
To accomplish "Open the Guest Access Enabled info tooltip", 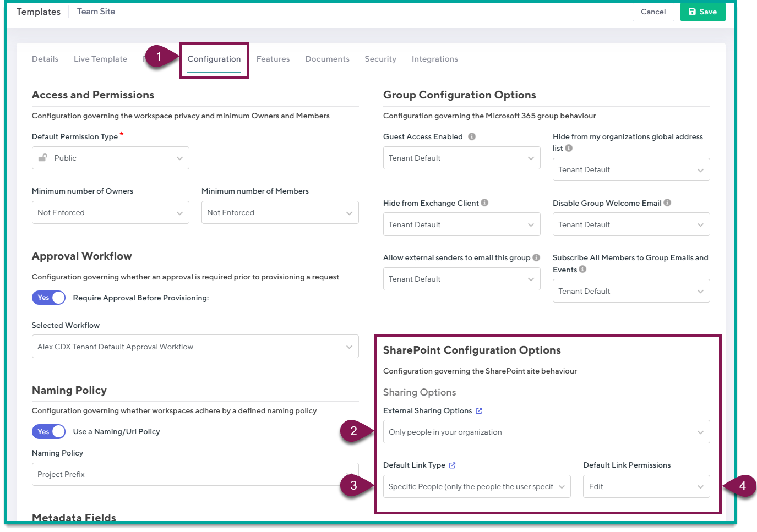I will 472,136.
